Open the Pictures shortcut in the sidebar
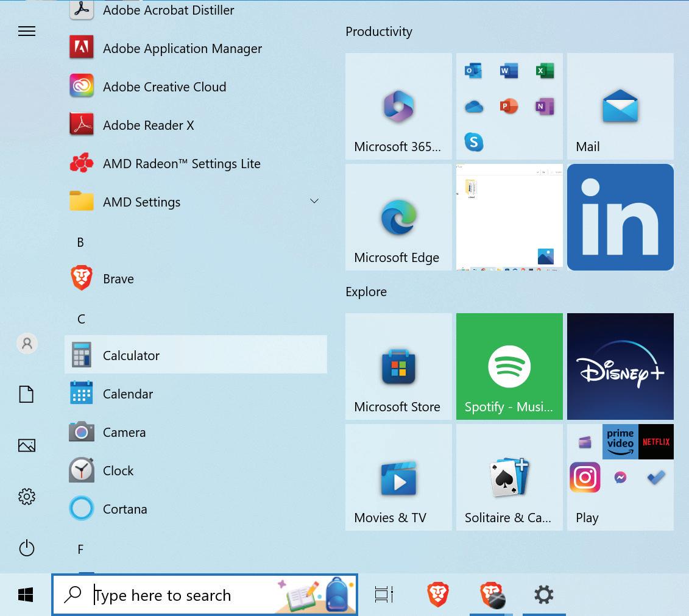Viewport: 689px width, 616px height. [27, 445]
